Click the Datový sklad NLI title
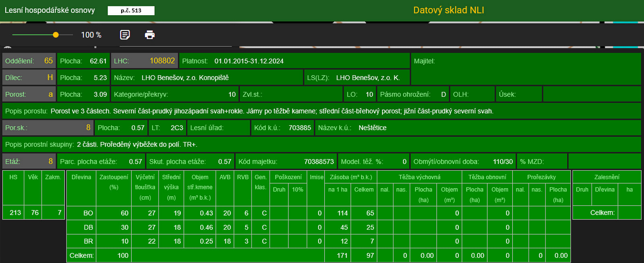 tap(448, 10)
